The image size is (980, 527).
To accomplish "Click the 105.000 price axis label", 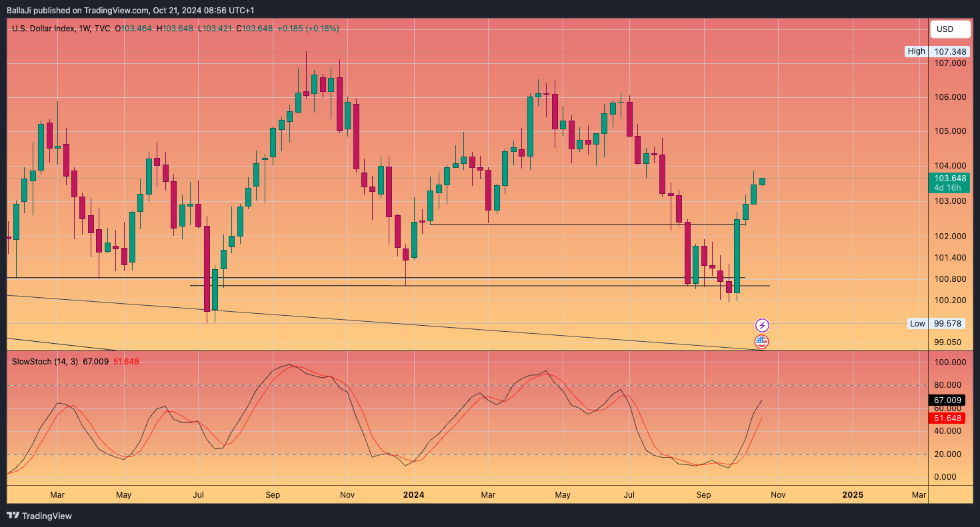I will (x=950, y=131).
